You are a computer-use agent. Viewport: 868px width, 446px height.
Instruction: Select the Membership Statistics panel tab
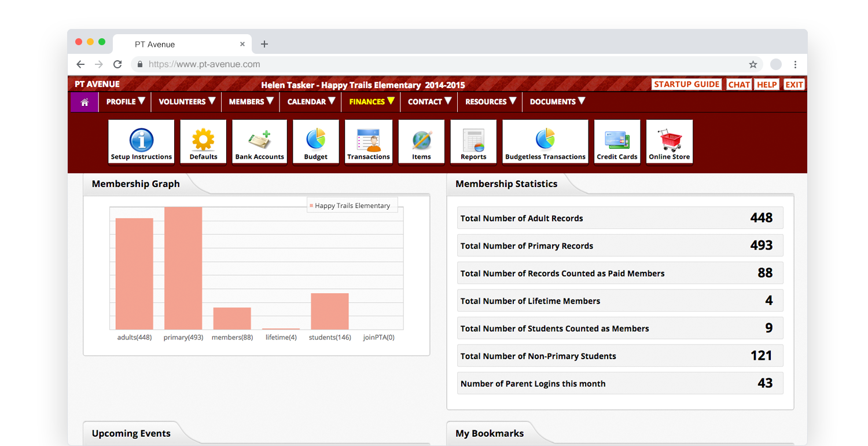(506, 184)
